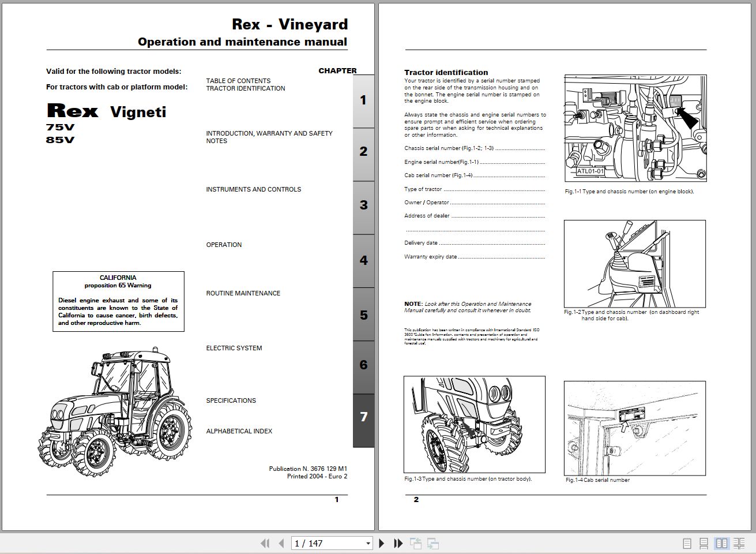This screenshot has height=554, width=756.
Task: Open chapter 2 tab
Action: pyautogui.click(x=363, y=154)
